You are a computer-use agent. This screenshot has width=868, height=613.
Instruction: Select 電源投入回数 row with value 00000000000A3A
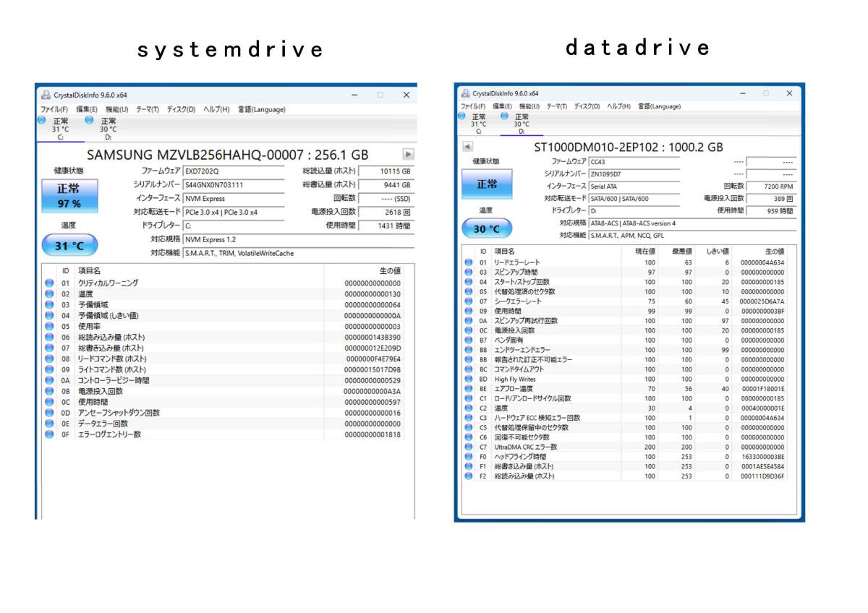224,391
